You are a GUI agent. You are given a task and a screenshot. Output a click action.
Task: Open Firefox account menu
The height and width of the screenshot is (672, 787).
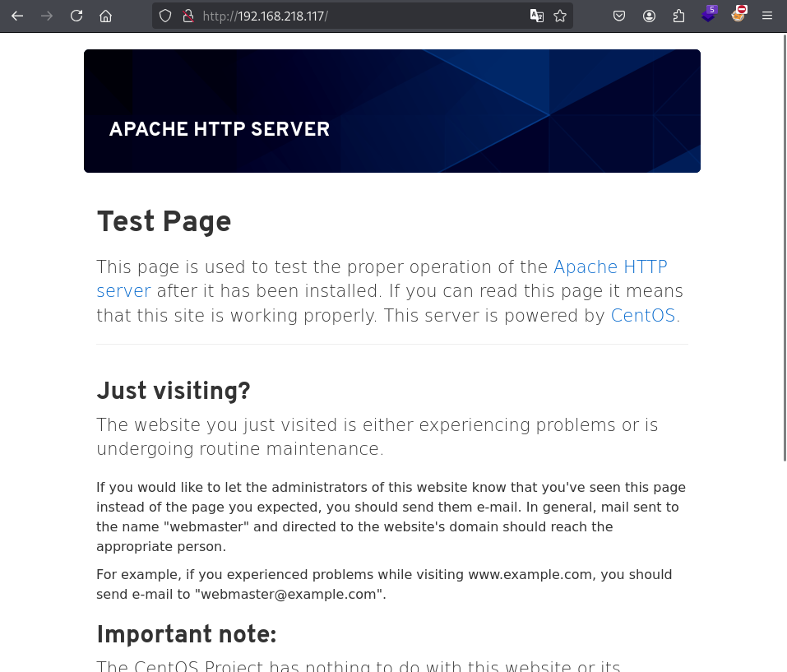649,16
